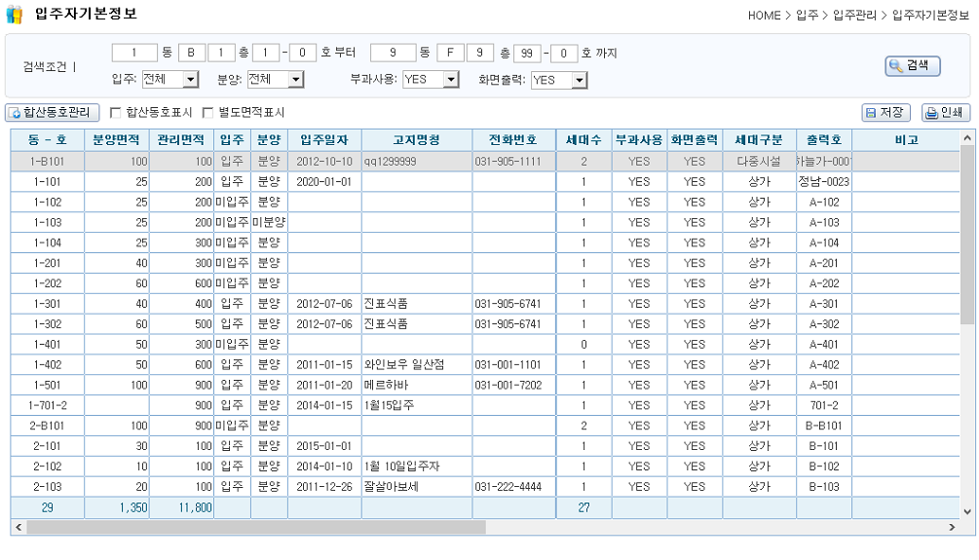Click 다중시설 cell in first row
The width and height of the screenshot is (979, 560).
pos(759,161)
